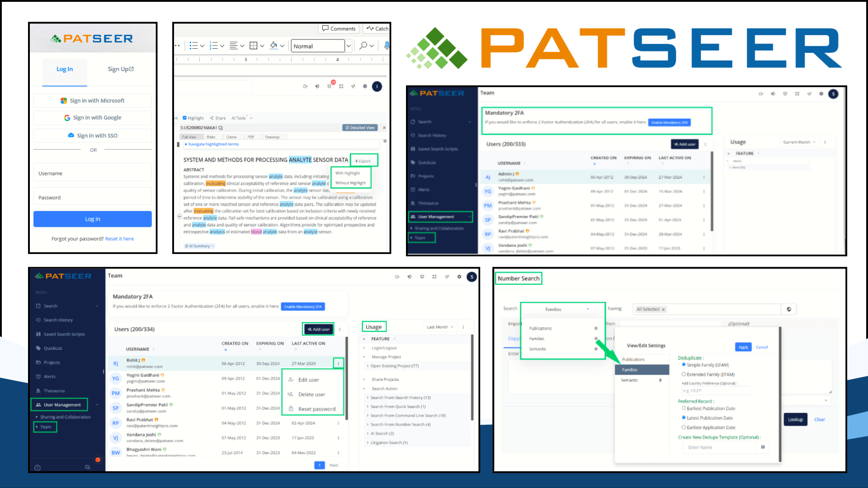868x488 pixels.
Task: Open the Current Month usage dropdown
Action: click(799, 142)
